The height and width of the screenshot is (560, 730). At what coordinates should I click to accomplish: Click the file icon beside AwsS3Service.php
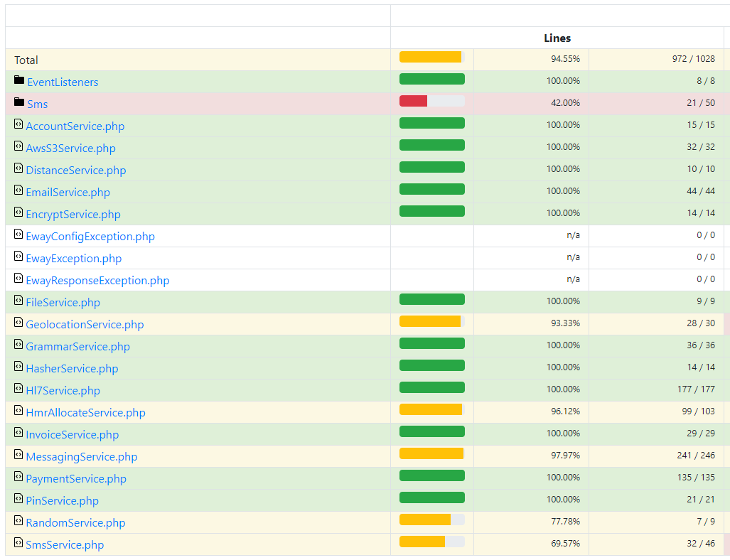[x=18, y=146]
